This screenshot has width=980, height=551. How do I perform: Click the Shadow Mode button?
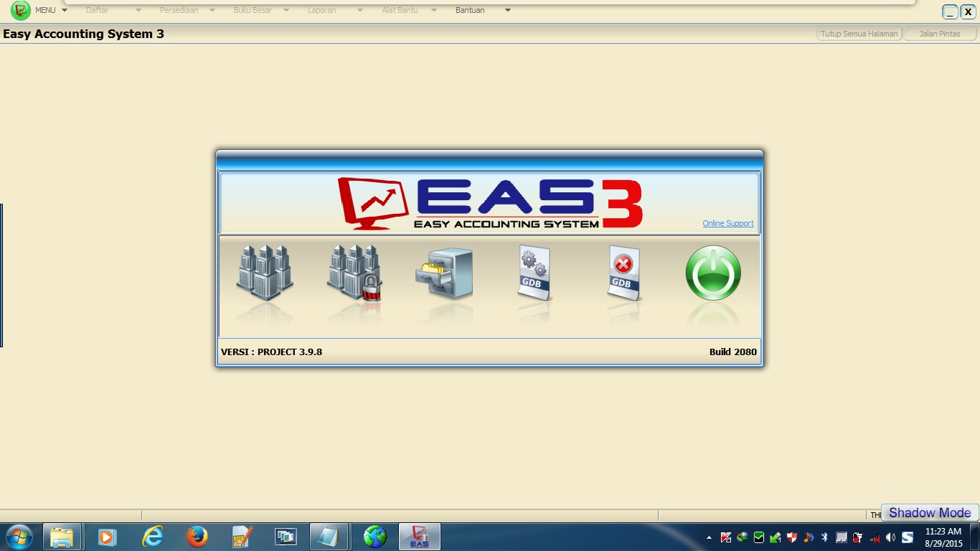tap(930, 512)
